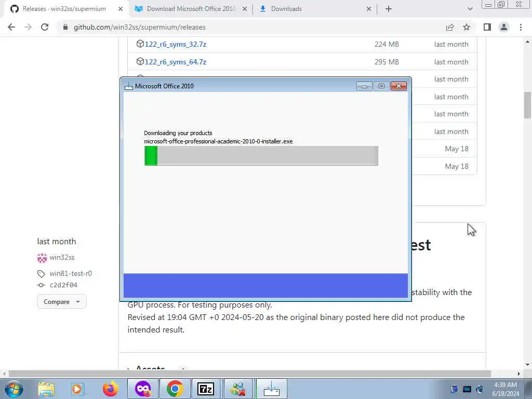Screen dimensions: 532x399
Task: Switch to the Downloads tab
Action: (x=315, y=9)
